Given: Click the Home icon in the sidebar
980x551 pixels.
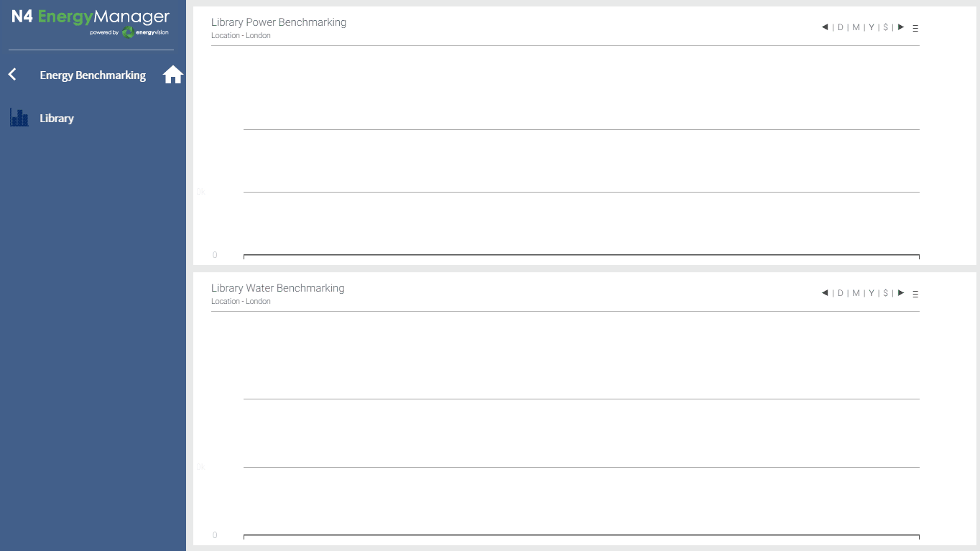Looking at the screenshot, I should (x=173, y=75).
